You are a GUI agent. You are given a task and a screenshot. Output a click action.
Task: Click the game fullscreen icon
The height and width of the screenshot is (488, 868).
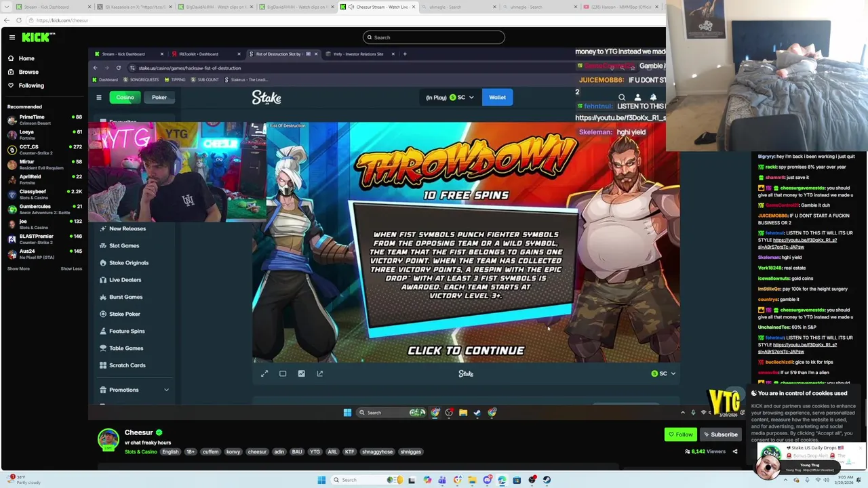[x=264, y=373]
